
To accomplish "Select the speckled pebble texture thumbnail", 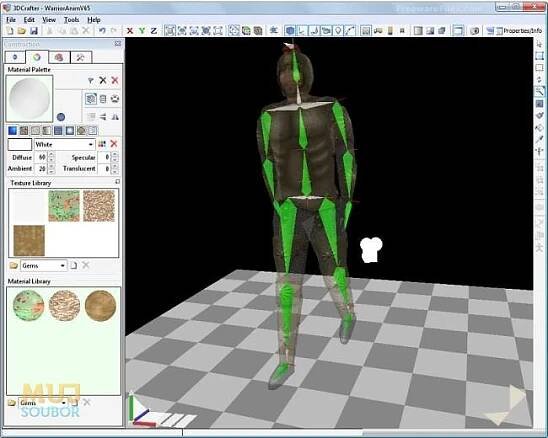I will [x=99, y=206].
